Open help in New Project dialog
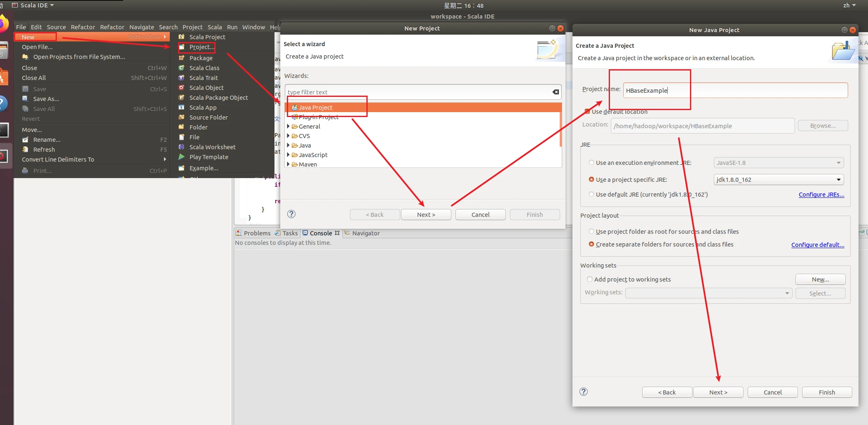The height and width of the screenshot is (425, 868). (x=291, y=214)
